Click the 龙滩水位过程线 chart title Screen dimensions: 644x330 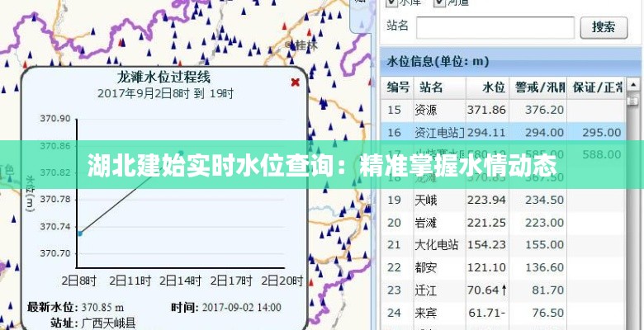coord(163,77)
